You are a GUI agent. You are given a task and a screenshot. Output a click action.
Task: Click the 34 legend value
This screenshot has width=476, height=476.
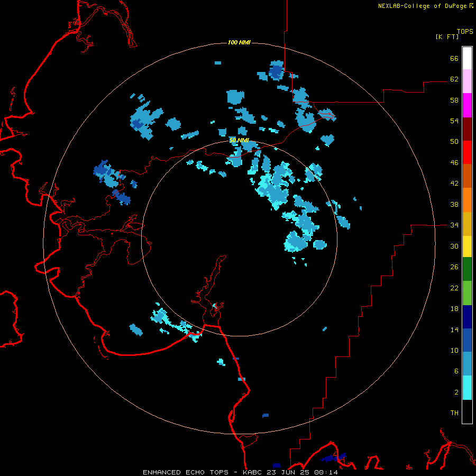[454, 225]
